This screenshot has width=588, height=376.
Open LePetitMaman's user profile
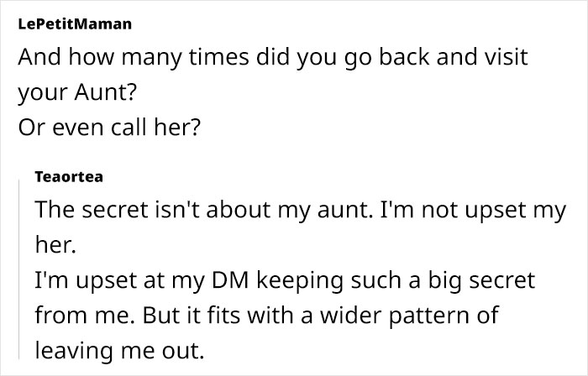point(74,24)
